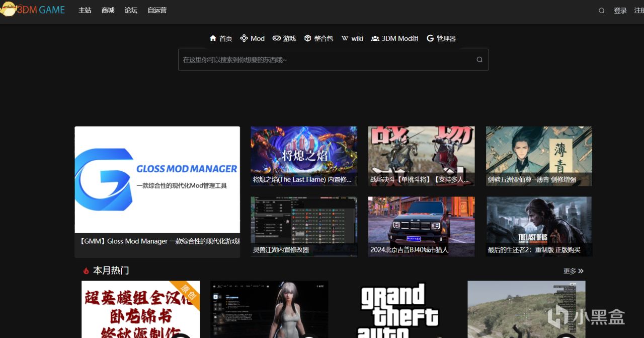Open the 灵兽江湖内置修改器 thumbnail

[304, 227]
